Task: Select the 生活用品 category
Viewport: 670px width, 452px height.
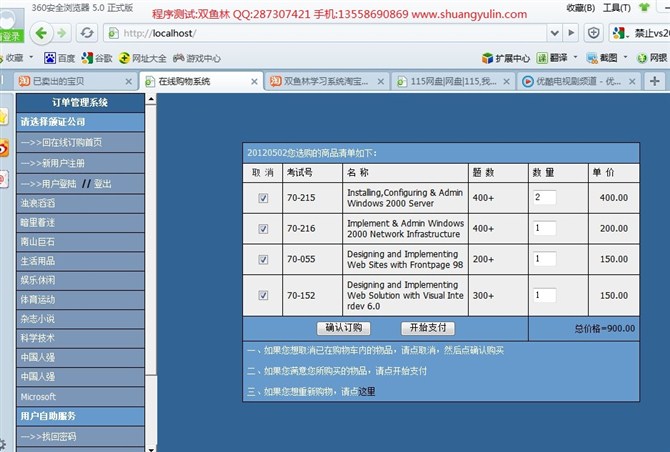Action: click(80, 261)
